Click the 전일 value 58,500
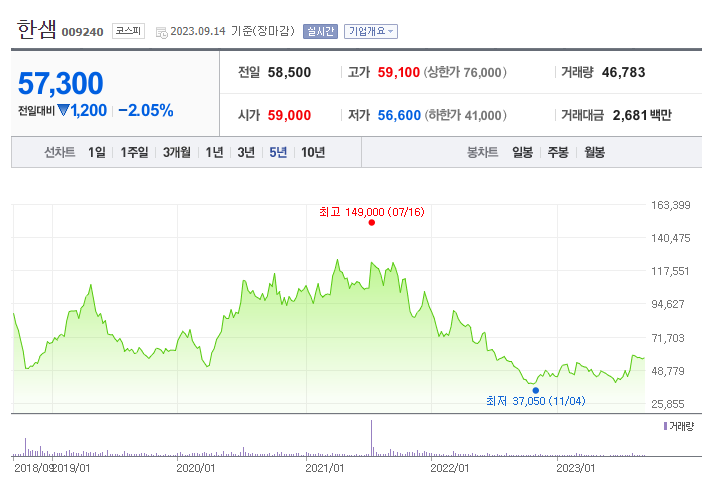702x478 pixels. (289, 72)
